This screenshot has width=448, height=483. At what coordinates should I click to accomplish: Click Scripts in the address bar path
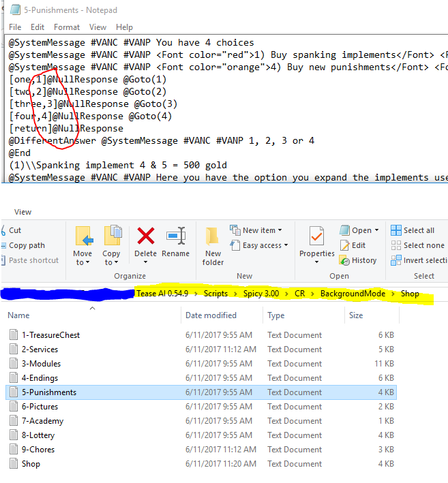tap(215, 294)
